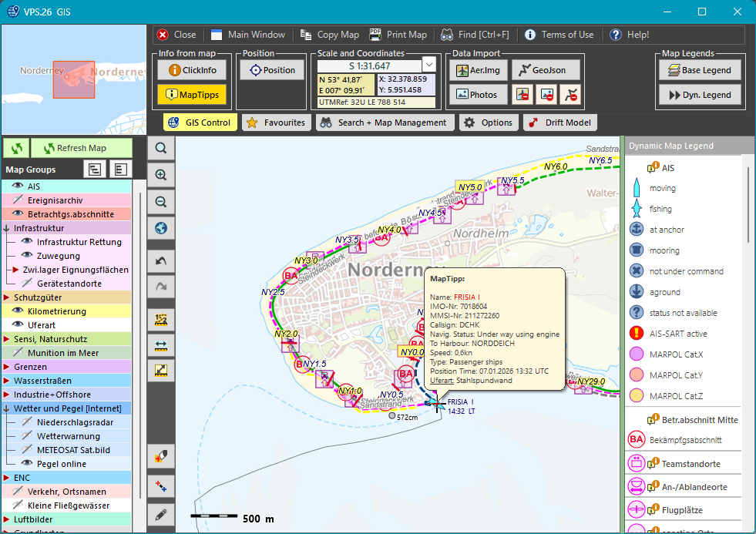Screen dimensions: 756x534
Task: Show the Ereignisarchiv layer
Action: tap(18, 200)
